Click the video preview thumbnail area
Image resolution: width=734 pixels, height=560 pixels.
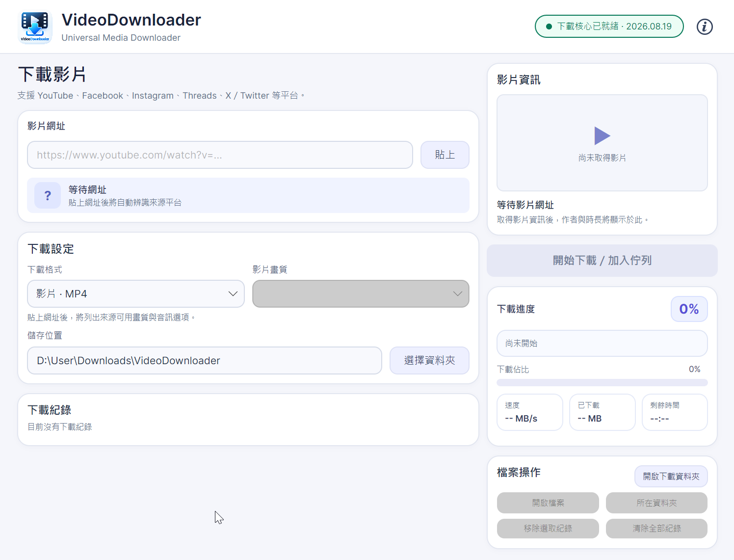[x=602, y=143]
